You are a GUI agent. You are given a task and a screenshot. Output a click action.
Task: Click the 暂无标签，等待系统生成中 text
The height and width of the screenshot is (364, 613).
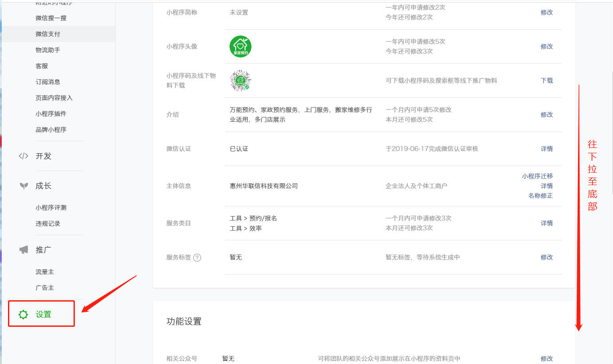pyautogui.click(x=423, y=257)
